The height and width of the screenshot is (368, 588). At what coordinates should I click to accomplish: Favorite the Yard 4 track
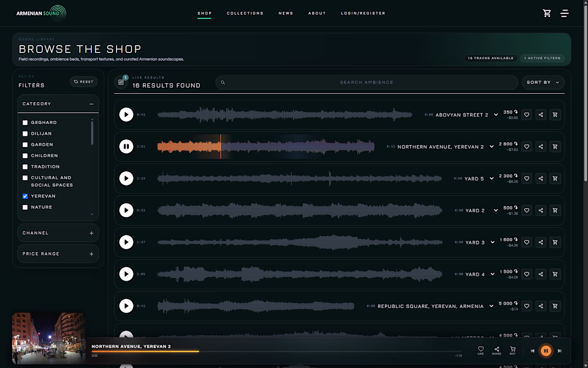(527, 274)
